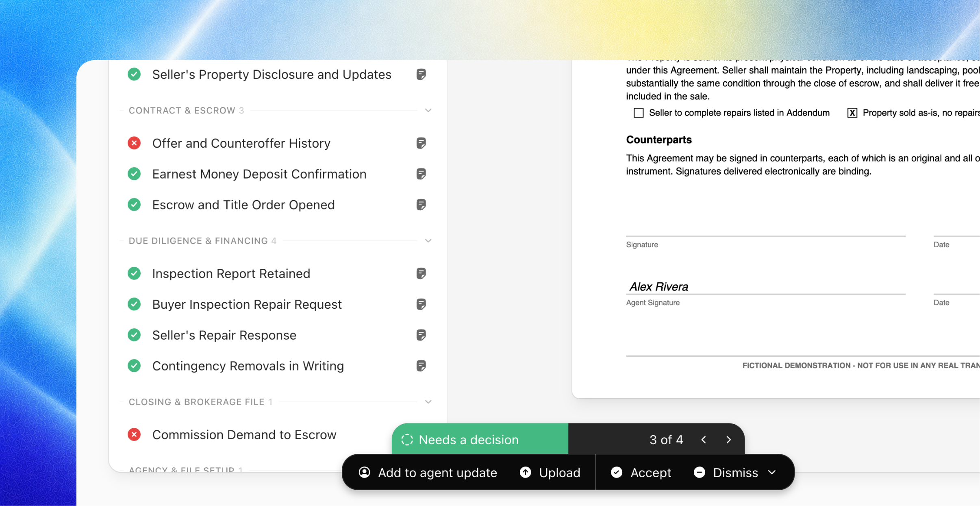Select 'Inspection Report Retained' row text
Screen dimensions: 980x506
tap(231, 273)
